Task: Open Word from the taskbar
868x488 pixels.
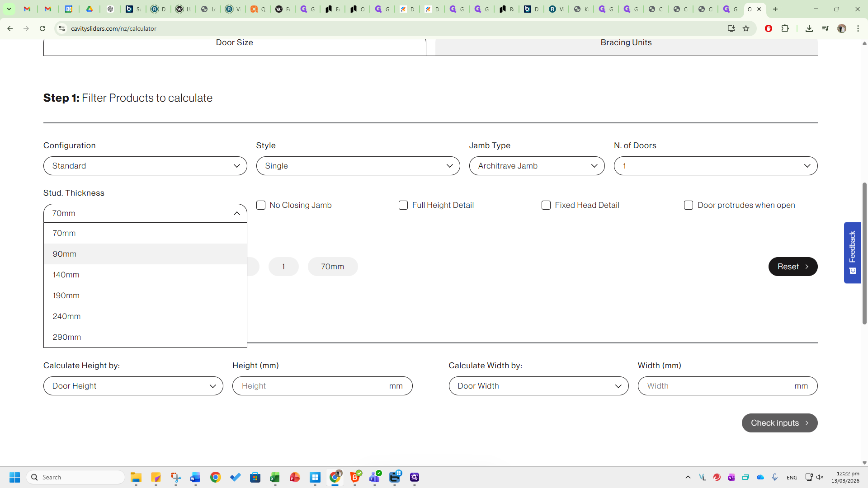Action: point(195,477)
